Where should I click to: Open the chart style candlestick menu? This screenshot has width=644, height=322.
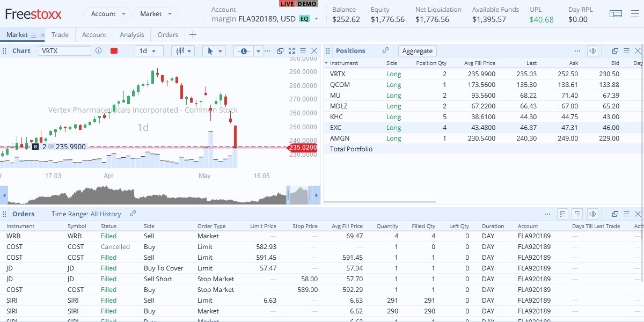coord(182,51)
